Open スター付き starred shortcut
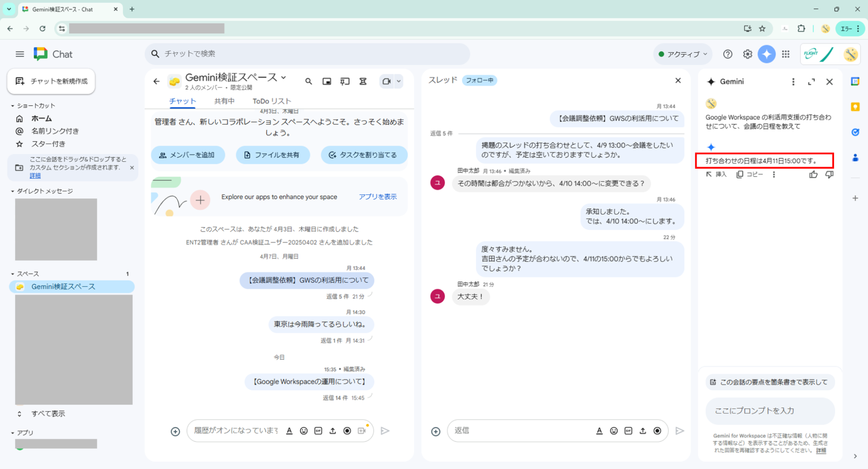 point(48,144)
